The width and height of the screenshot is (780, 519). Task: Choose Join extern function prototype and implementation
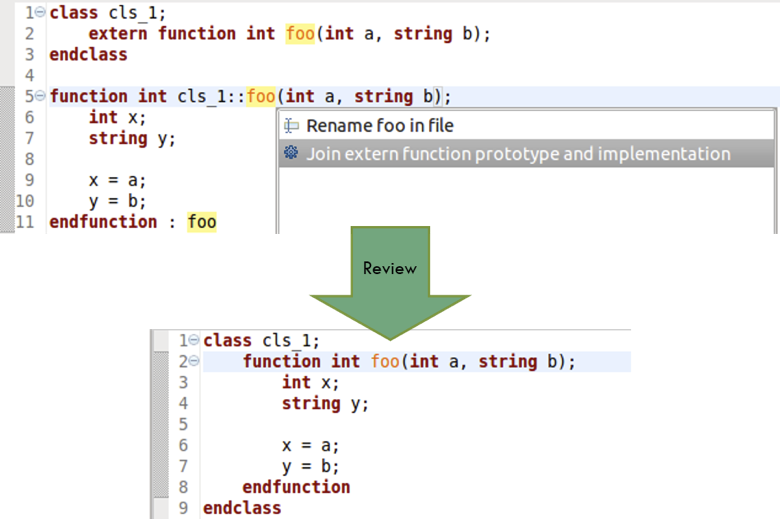pos(526,153)
